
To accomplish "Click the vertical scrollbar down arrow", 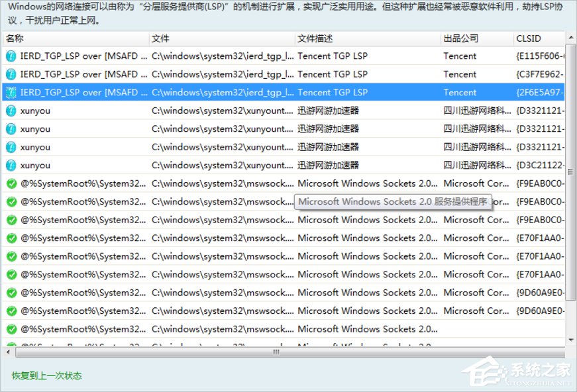I will 570,341.
